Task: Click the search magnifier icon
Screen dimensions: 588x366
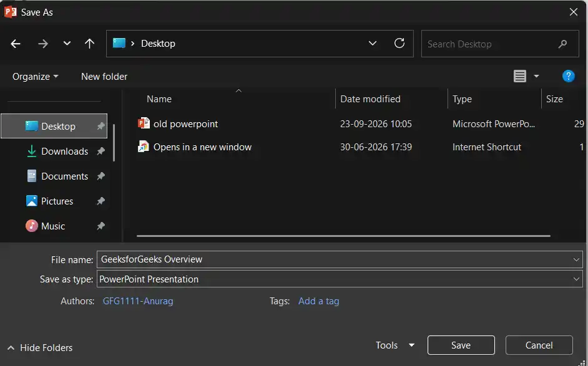Action: pos(562,44)
